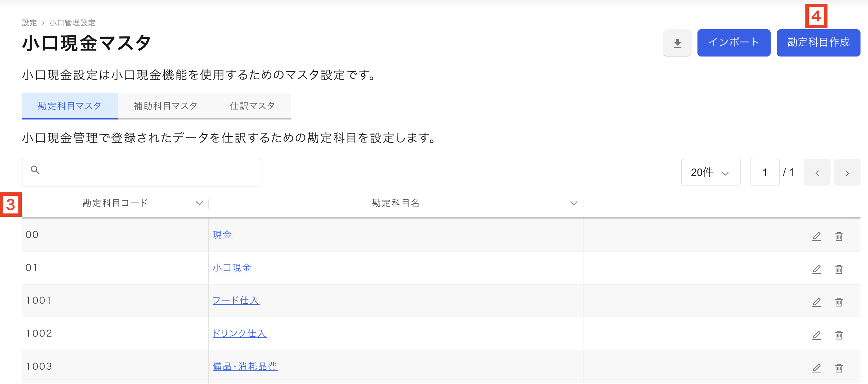
Task: Expand 勘定科目コード column sort chevron
Action: [x=199, y=203]
